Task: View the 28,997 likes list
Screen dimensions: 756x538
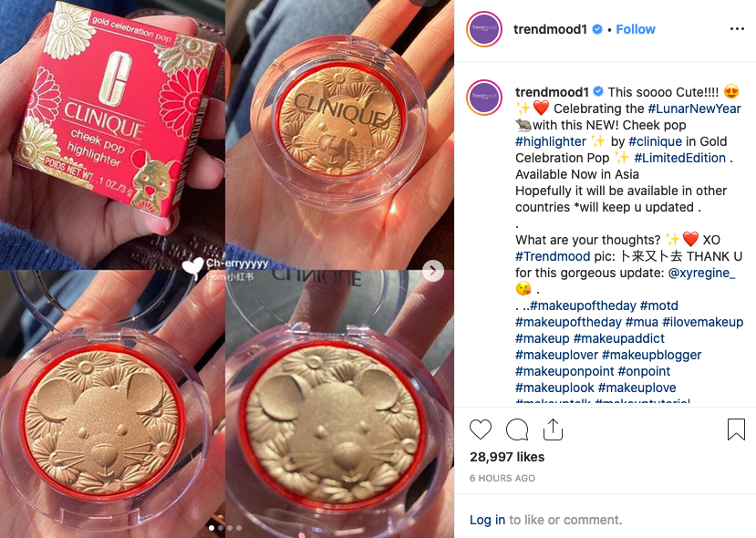Action: [507, 457]
